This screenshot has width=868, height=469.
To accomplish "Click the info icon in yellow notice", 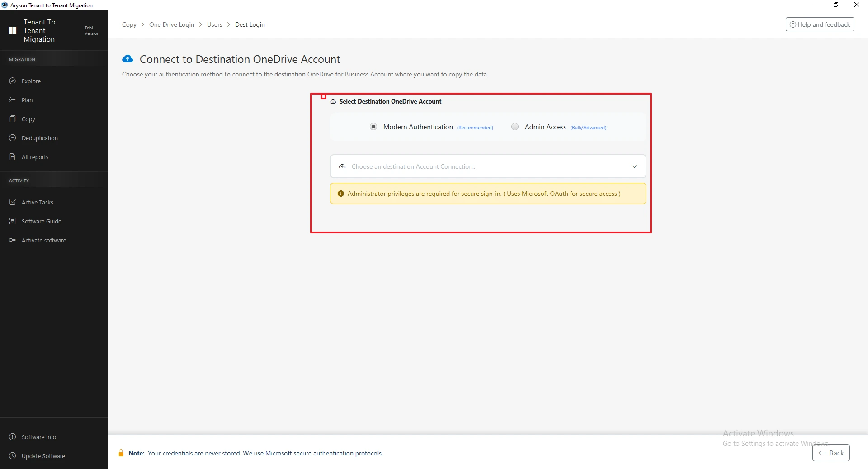I will [x=341, y=194].
